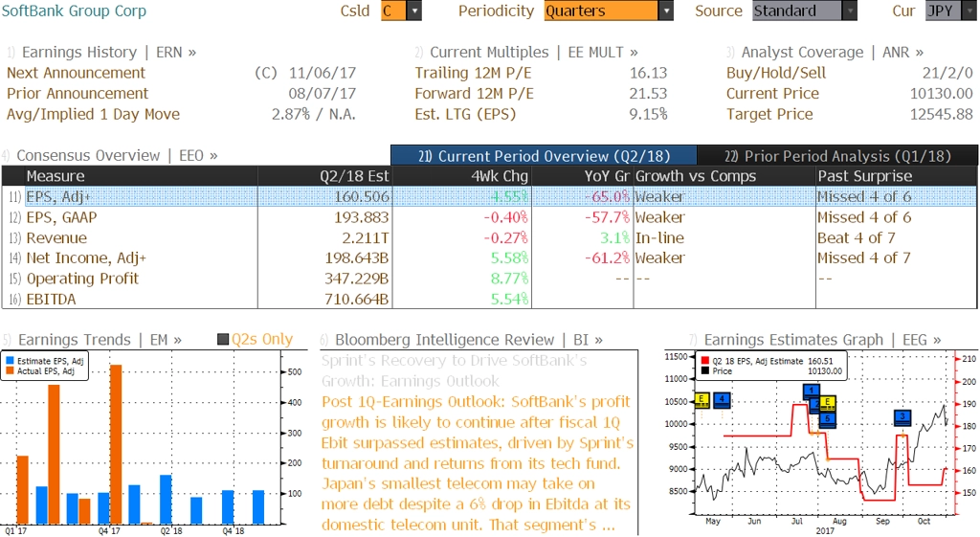Open Earnings Trends EM link
This screenshot has width=980, height=537.
pos(100,340)
